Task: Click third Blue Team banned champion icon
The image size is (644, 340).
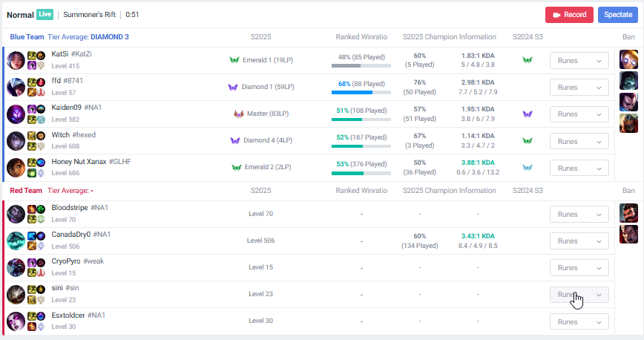Action: pyautogui.click(x=628, y=102)
